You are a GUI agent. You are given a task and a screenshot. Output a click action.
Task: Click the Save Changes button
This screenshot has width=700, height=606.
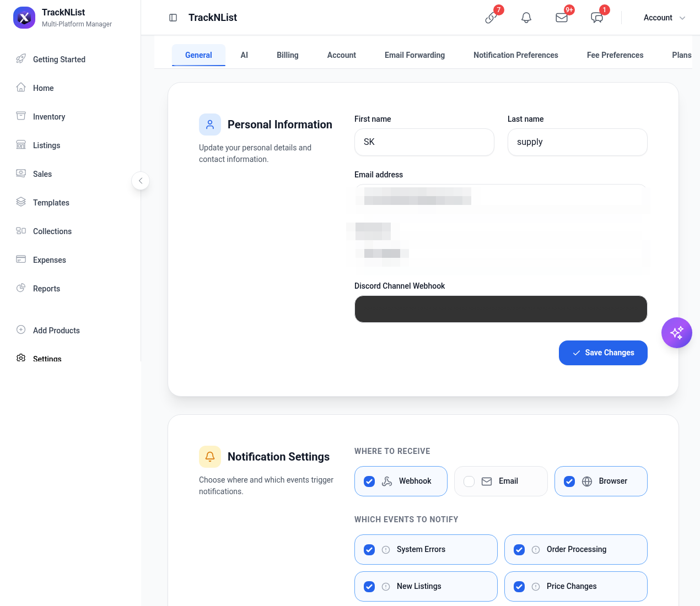[x=603, y=353]
